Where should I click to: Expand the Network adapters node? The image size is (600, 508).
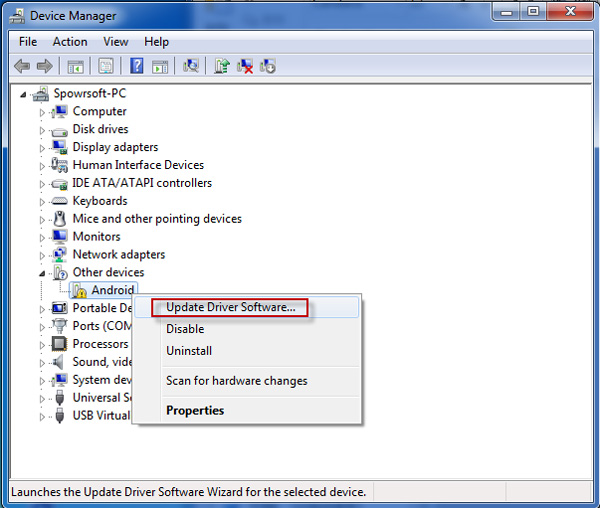pyautogui.click(x=42, y=256)
